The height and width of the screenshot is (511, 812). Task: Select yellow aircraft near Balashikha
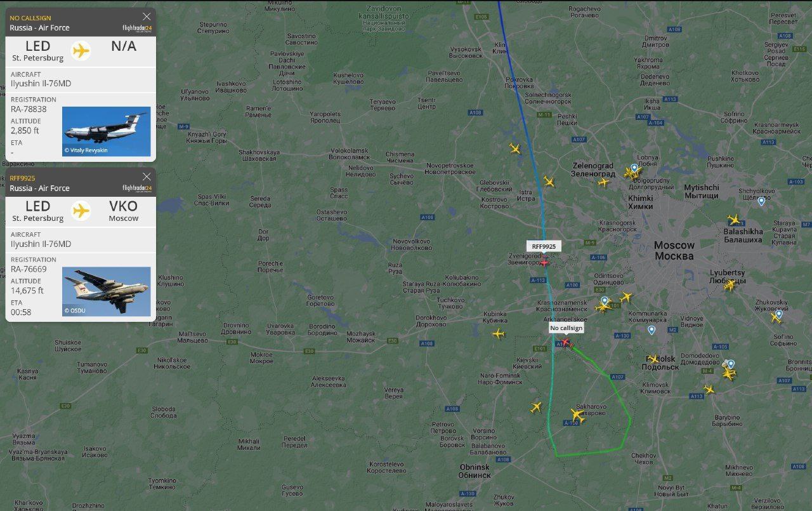click(x=734, y=220)
